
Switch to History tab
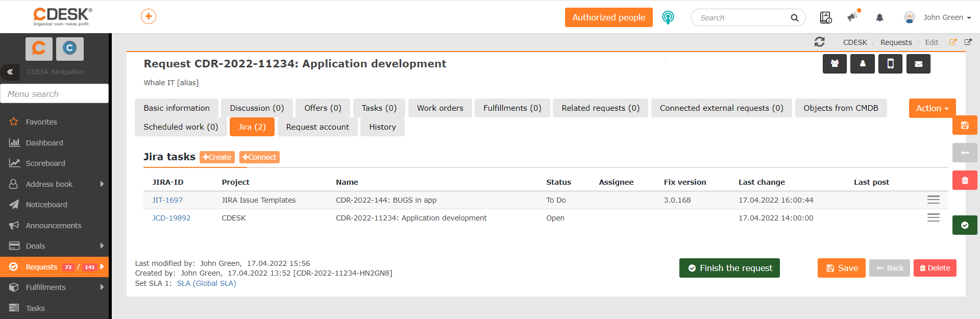[382, 127]
